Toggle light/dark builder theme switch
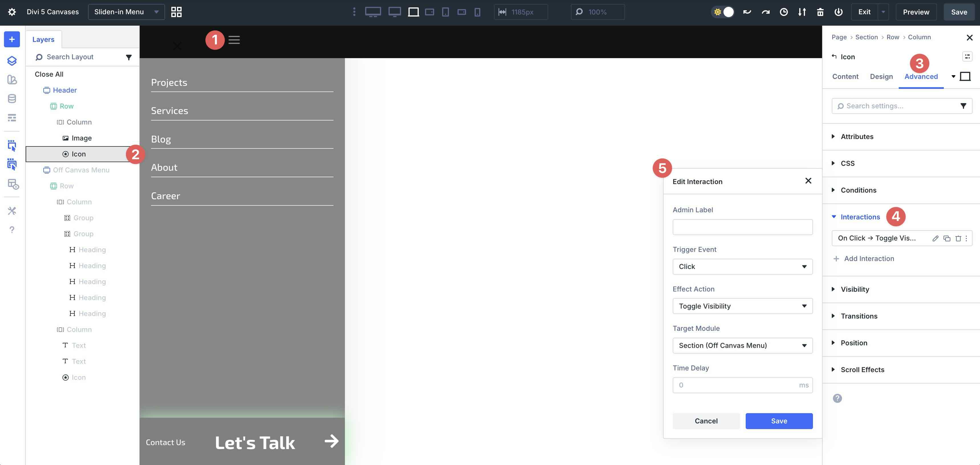 [722, 12]
